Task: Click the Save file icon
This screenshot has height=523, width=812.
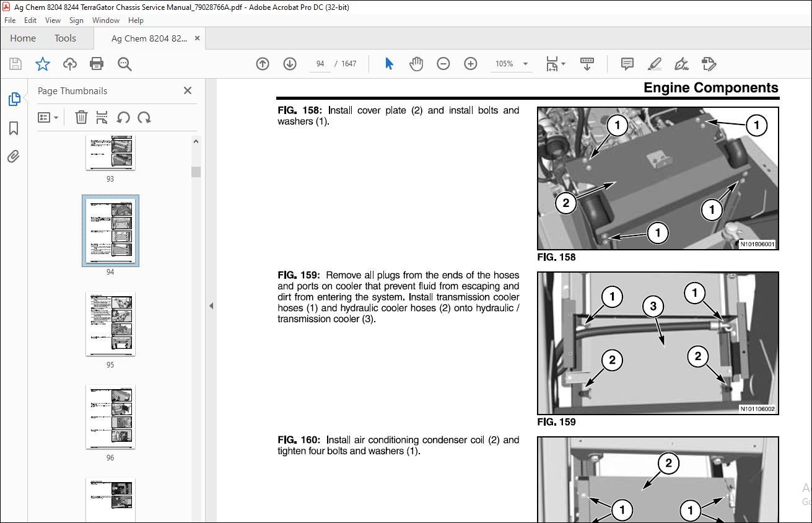Action: point(15,64)
